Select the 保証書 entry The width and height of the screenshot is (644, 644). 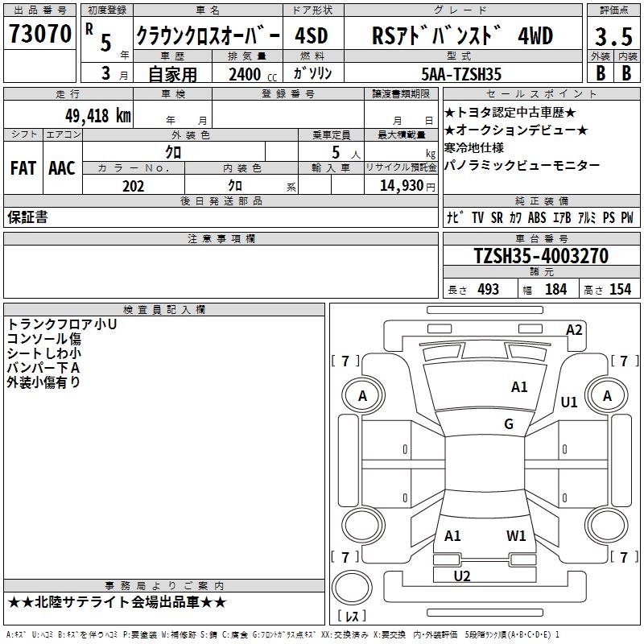tap(27, 217)
